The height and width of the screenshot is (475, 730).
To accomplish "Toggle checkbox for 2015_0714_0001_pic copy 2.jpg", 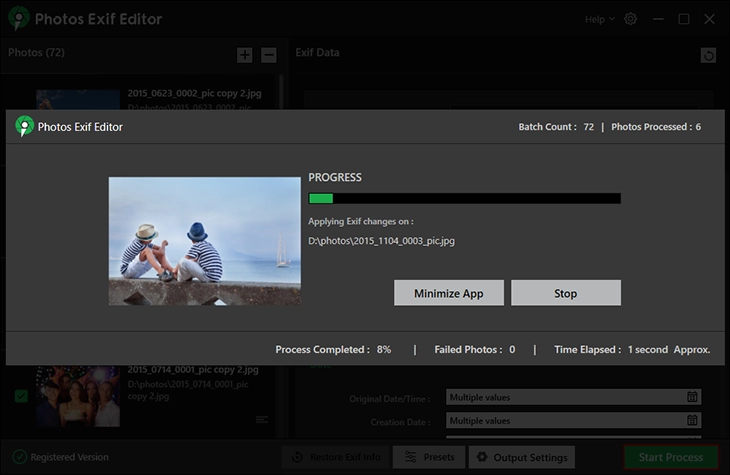I will pyautogui.click(x=21, y=397).
